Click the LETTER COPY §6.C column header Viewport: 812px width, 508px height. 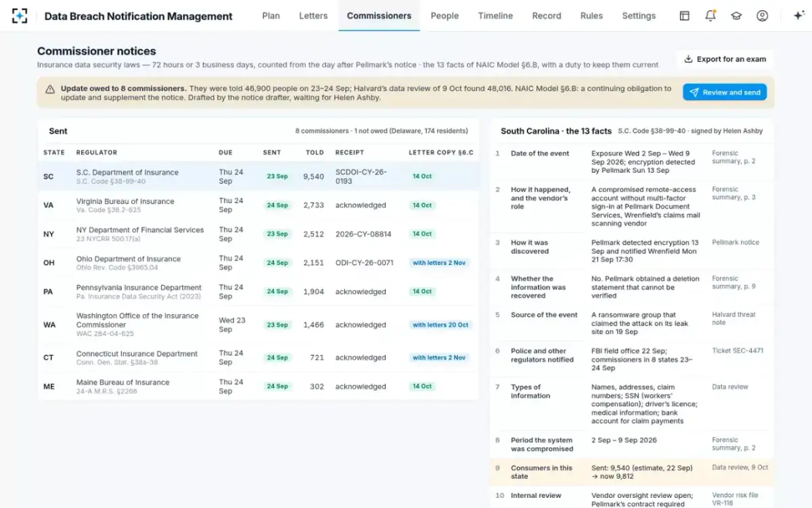[x=441, y=152]
